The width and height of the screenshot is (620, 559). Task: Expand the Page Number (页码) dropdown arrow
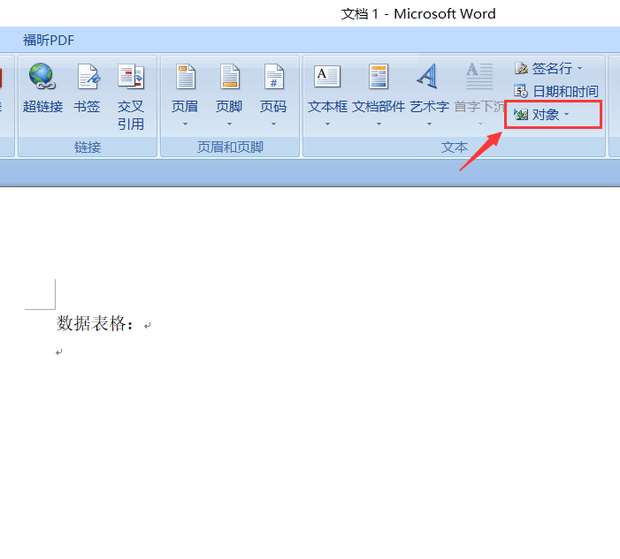274,124
